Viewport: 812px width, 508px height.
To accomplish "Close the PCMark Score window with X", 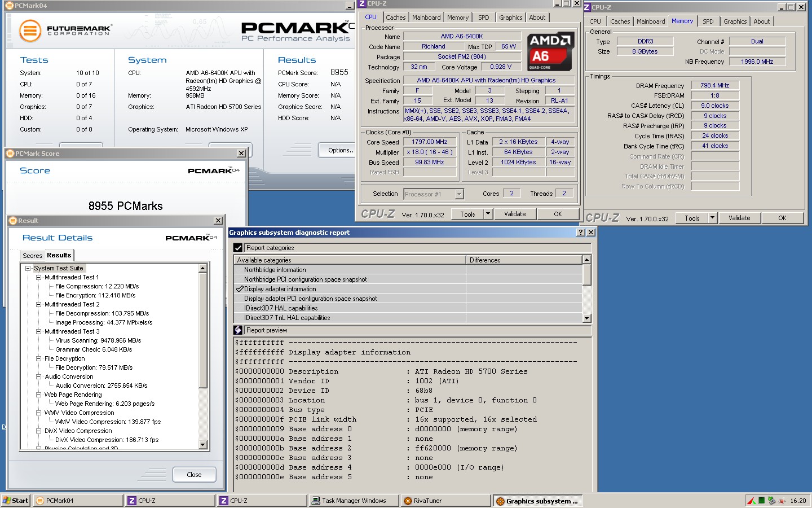I will [x=241, y=154].
